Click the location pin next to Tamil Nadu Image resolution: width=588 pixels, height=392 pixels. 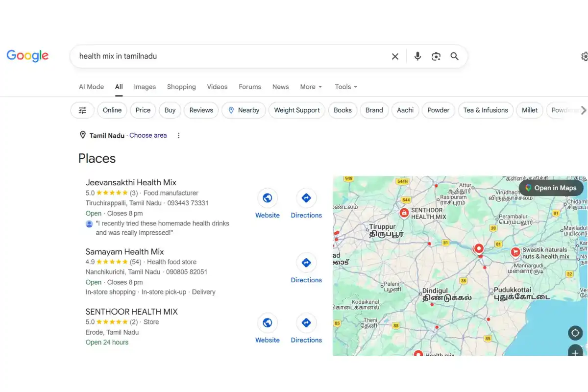coord(83,135)
